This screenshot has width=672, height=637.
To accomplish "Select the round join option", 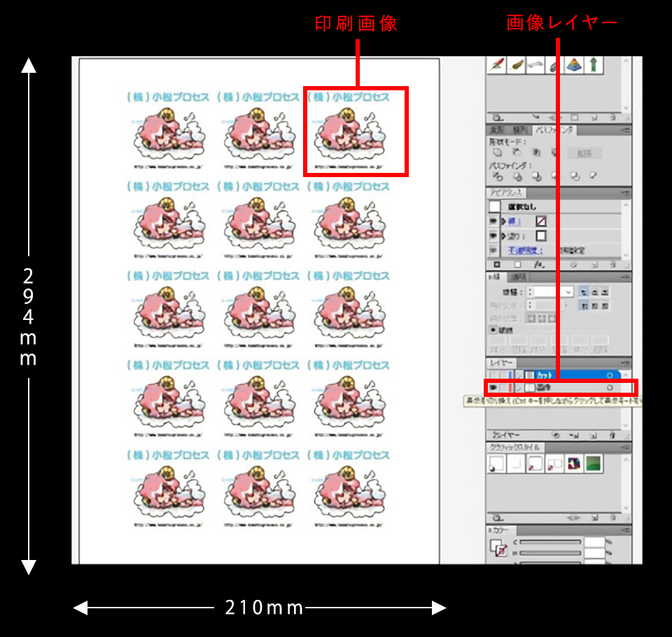I will click(x=594, y=306).
